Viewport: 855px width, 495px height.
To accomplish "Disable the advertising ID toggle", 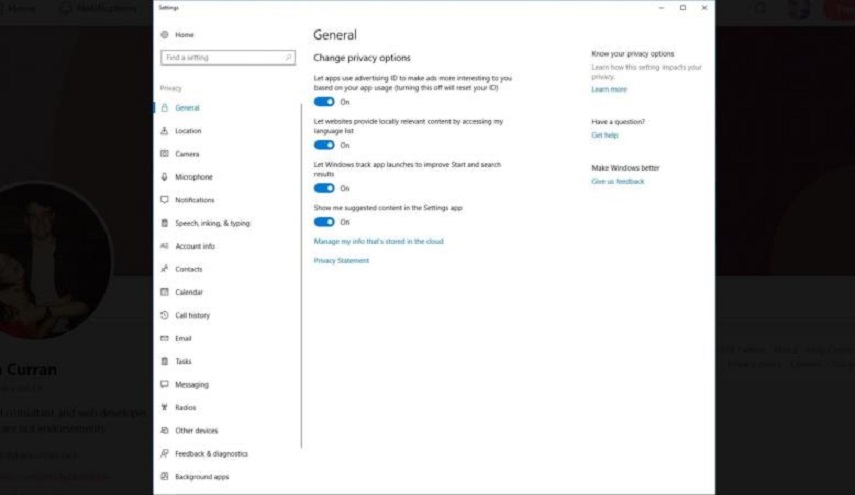I will pos(324,102).
